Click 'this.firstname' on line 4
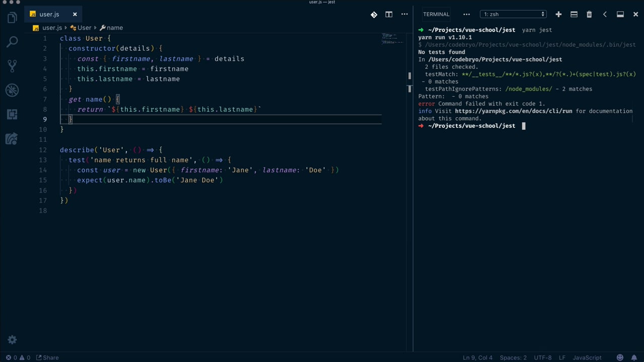 (x=107, y=69)
